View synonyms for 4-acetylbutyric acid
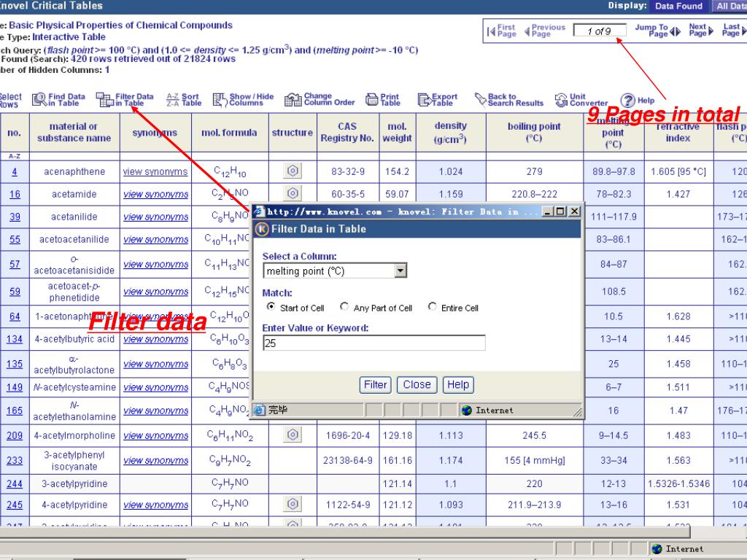The image size is (747, 560). click(x=156, y=339)
